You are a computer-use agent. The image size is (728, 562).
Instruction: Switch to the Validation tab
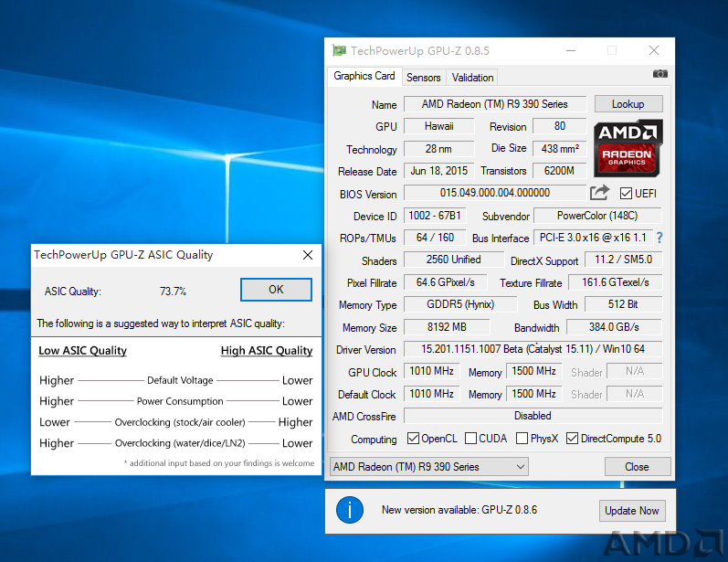tap(472, 78)
